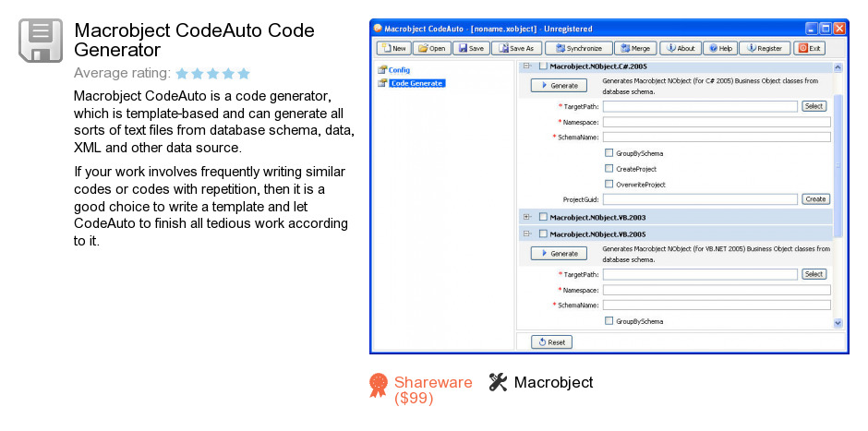Viewport: 868px width, 431px height.
Task: Expand the Macrobject.NObject.VB.2003 section
Action: pyautogui.click(x=526, y=217)
